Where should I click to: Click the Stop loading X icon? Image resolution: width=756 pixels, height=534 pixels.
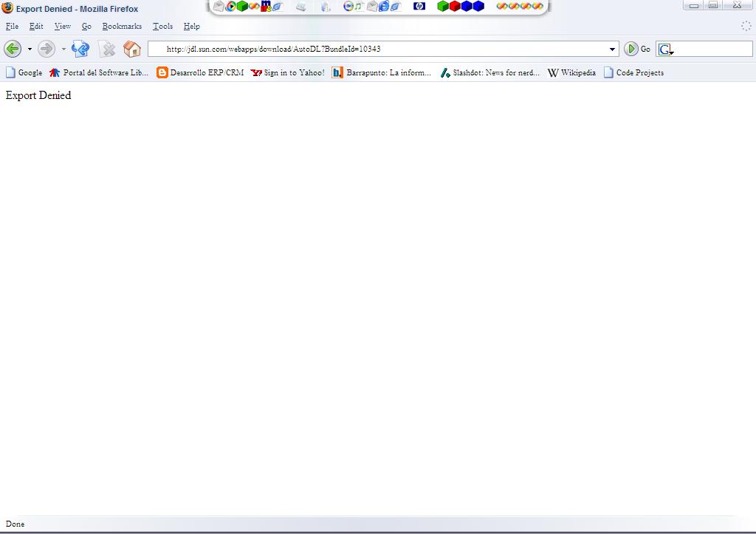(x=108, y=49)
